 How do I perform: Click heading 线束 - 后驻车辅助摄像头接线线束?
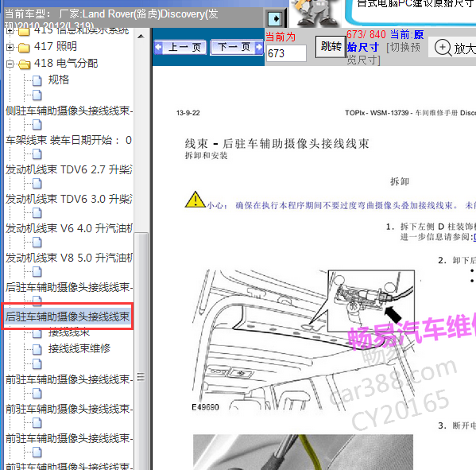coord(277,143)
